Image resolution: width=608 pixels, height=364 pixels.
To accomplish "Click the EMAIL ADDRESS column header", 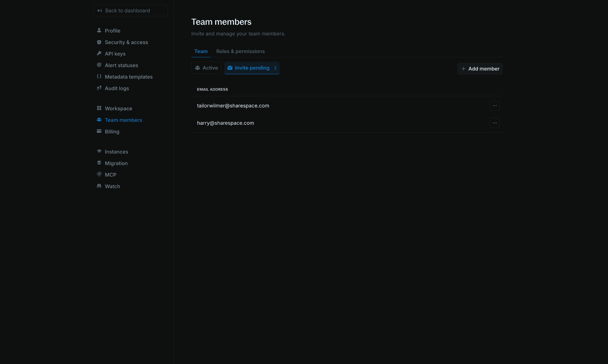I will (x=213, y=89).
